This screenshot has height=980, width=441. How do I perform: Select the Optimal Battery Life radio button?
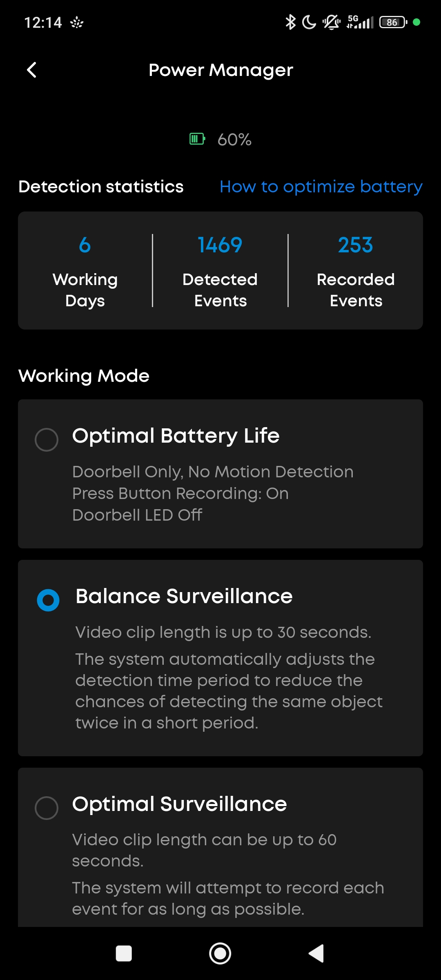pyautogui.click(x=47, y=440)
